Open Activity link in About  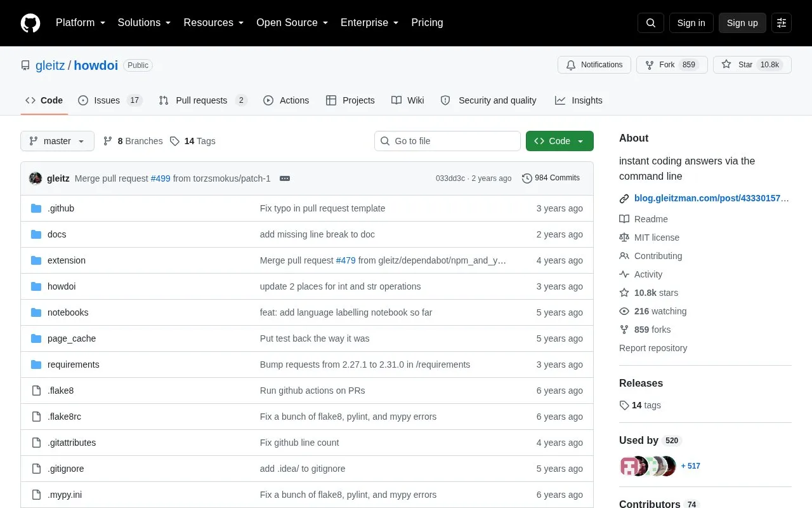tap(641, 274)
